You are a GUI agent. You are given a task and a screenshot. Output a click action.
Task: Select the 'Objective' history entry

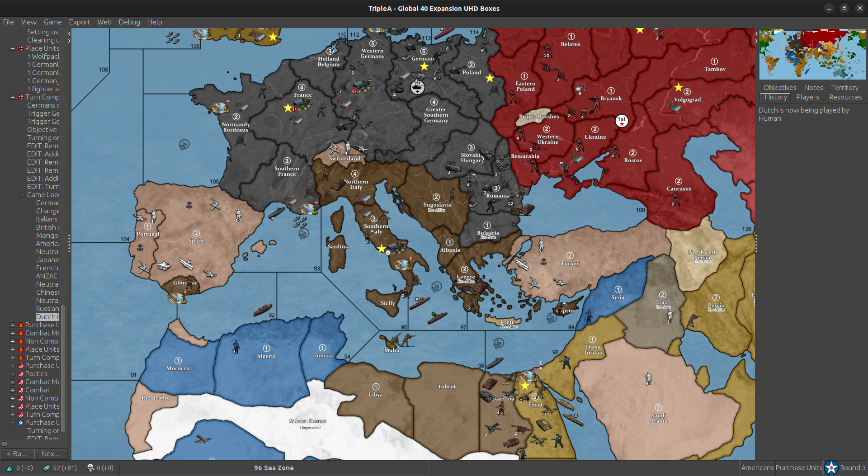tap(42, 130)
